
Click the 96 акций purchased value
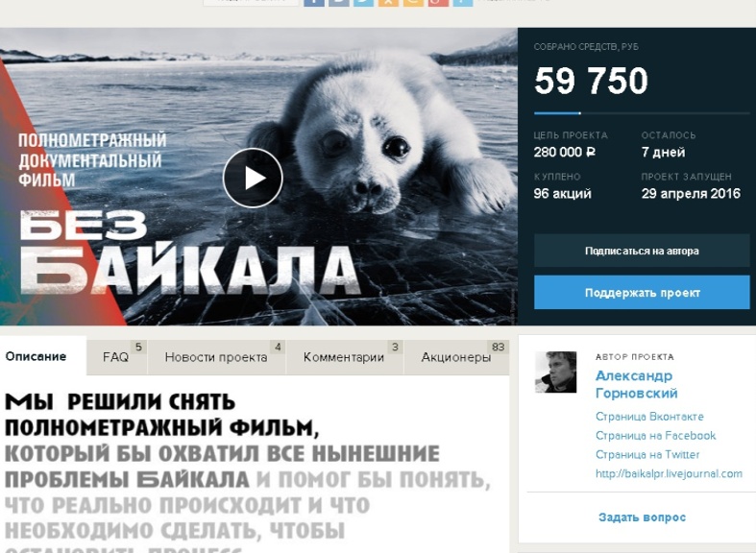coord(562,194)
